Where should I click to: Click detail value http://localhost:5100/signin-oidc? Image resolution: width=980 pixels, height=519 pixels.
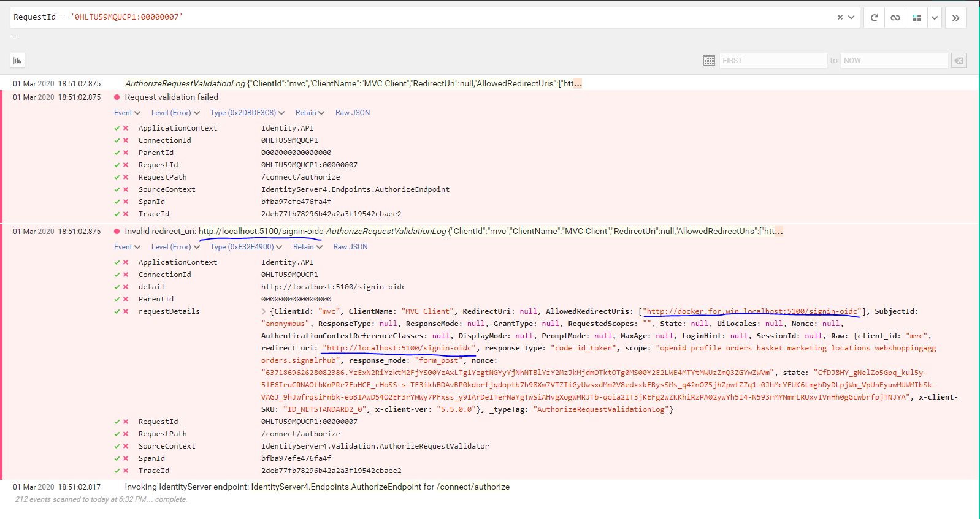[x=334, y=287]
